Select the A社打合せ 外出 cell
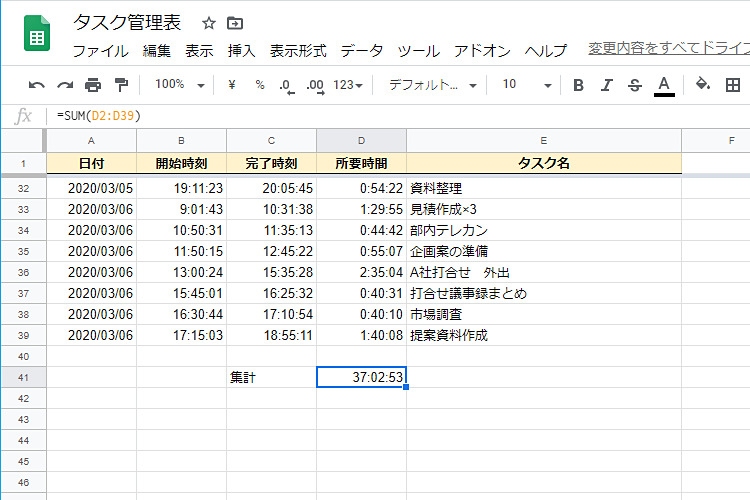The image size is (750, 500). [x=544, y=272]
